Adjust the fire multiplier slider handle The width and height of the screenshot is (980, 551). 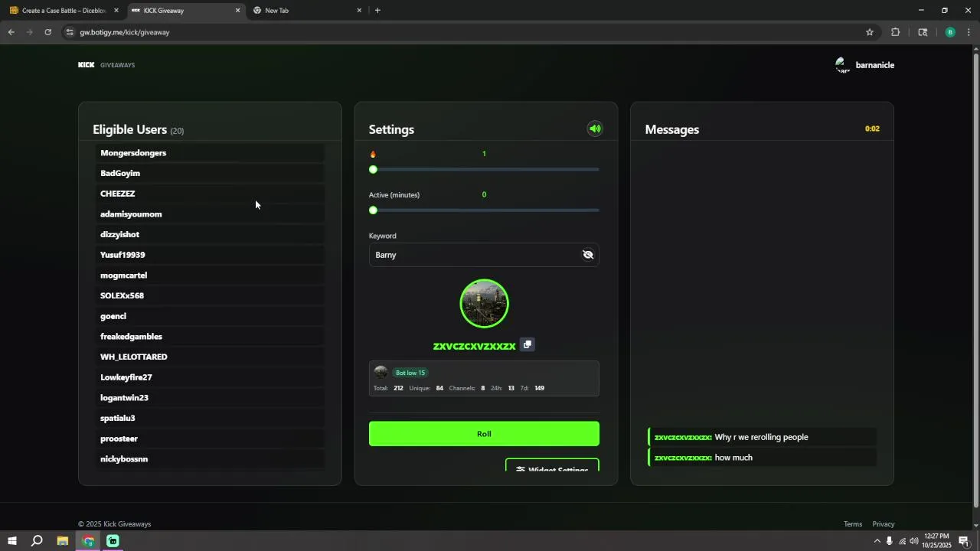[x=374, y=169]
